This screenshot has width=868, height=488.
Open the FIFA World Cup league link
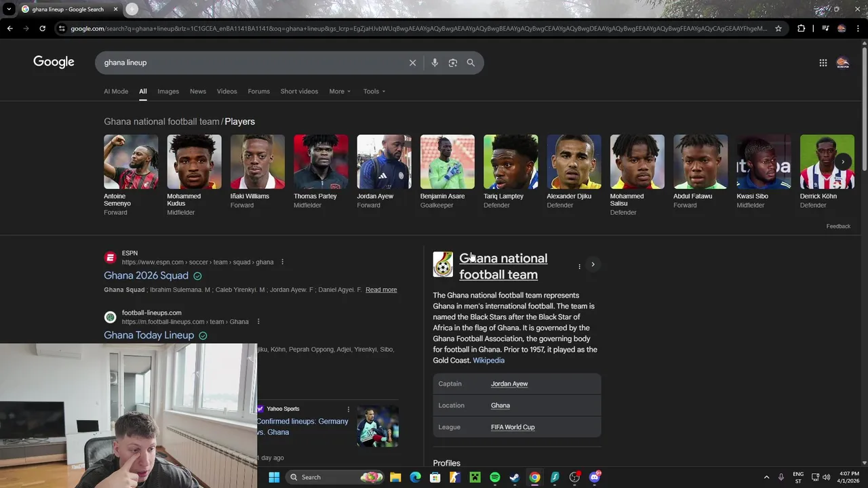[513, 427]
